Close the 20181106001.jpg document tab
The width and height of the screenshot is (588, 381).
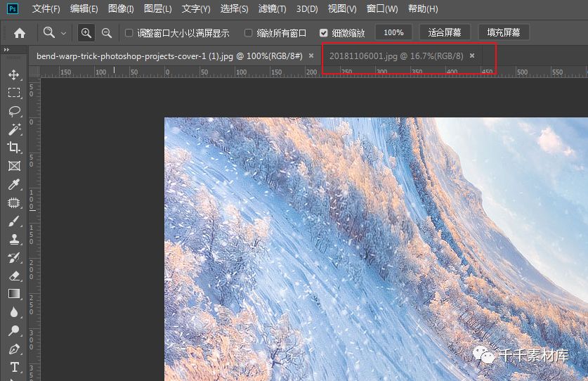point(472,56)
